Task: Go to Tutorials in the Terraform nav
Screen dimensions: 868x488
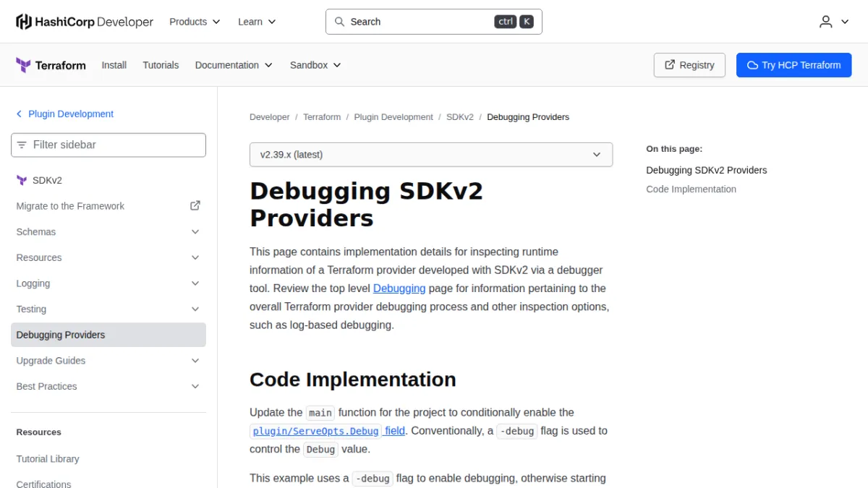Action: pos(161,65)
